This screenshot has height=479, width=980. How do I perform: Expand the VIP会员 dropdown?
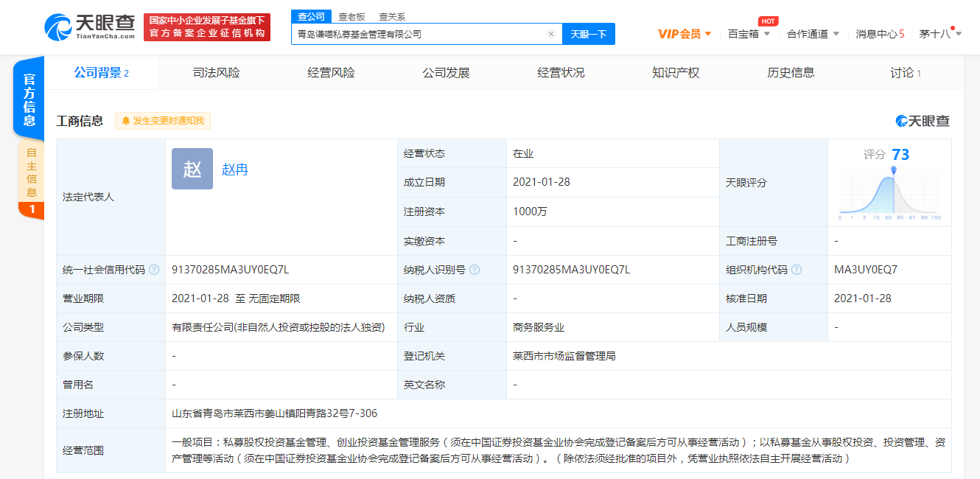[x=684, y=34]
